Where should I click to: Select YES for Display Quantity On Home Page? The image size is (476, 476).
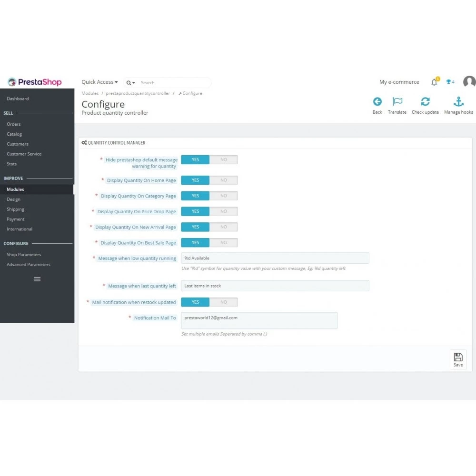pyautogui.click(x=195, y=180)
